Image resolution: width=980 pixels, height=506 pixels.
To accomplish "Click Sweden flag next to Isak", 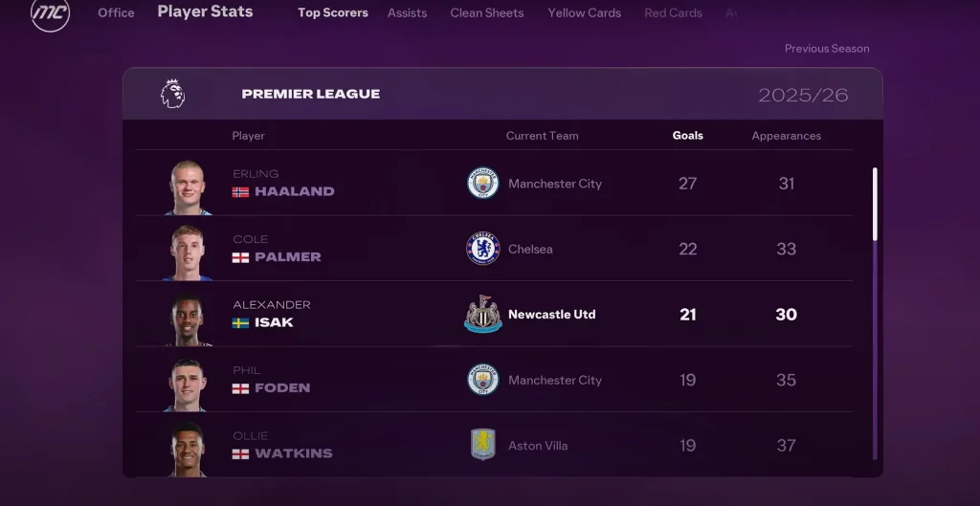I will coord(240,323).
